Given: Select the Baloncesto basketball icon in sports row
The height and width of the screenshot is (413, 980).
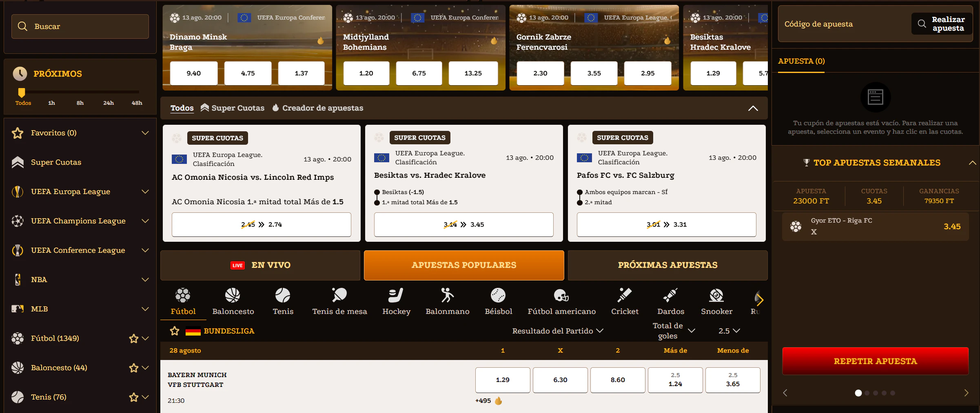Looking at the screenshot, I should 233,295.
